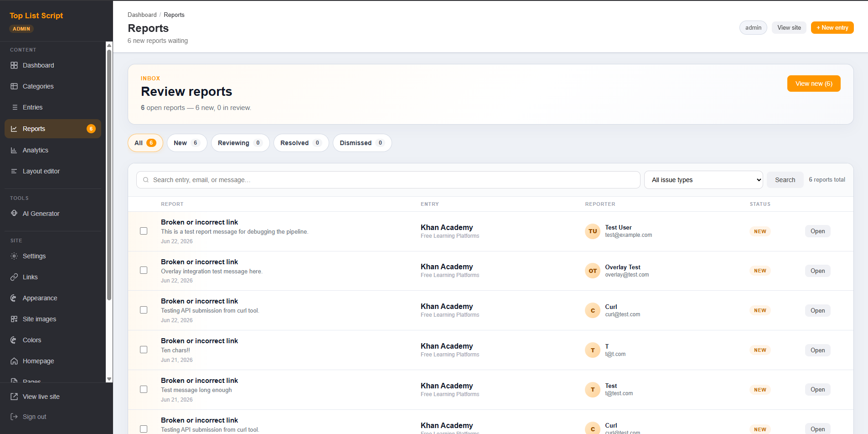Switch to the Reviewing tab
The height and width of the screenshot is (434, 868).
tap(240, 143)
